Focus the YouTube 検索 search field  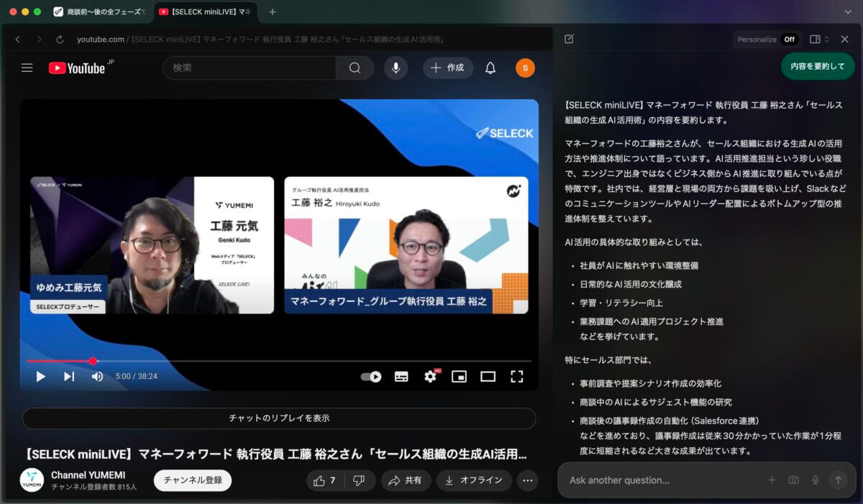tap(250, 68)
